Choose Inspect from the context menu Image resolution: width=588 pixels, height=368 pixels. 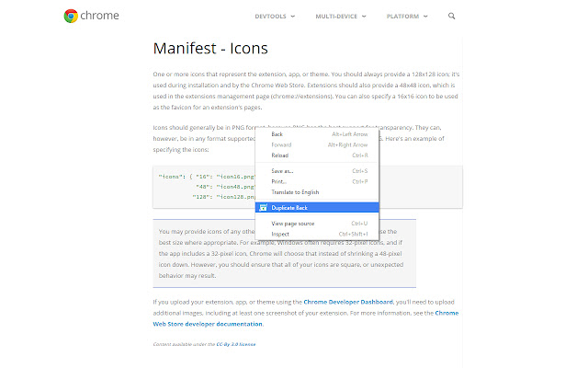317,234
